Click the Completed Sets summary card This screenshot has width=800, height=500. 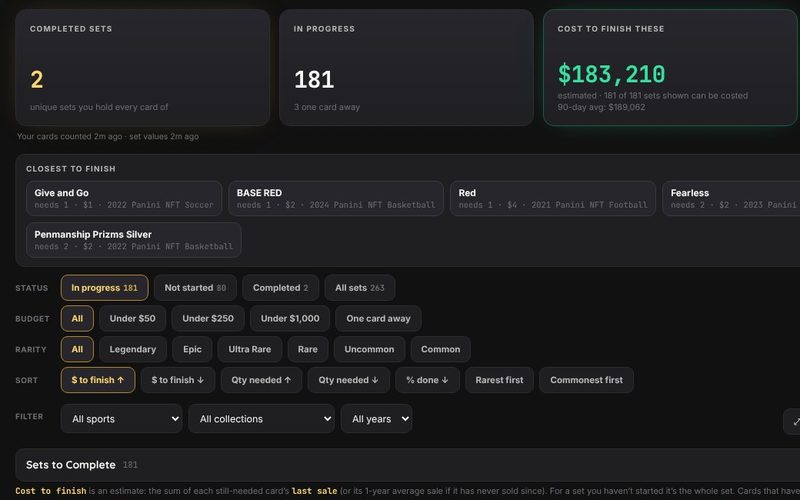[x=142, y=67]
